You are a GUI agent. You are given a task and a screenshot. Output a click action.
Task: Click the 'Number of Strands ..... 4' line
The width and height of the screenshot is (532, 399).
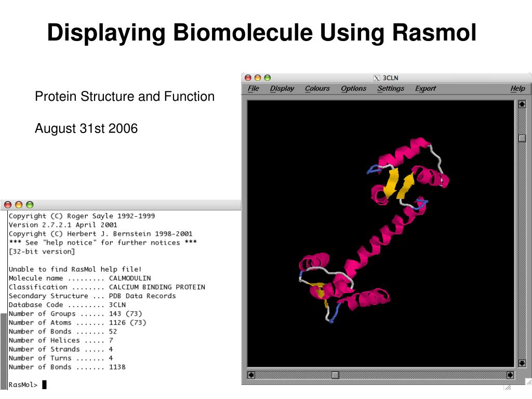click(x=61, y=349)
